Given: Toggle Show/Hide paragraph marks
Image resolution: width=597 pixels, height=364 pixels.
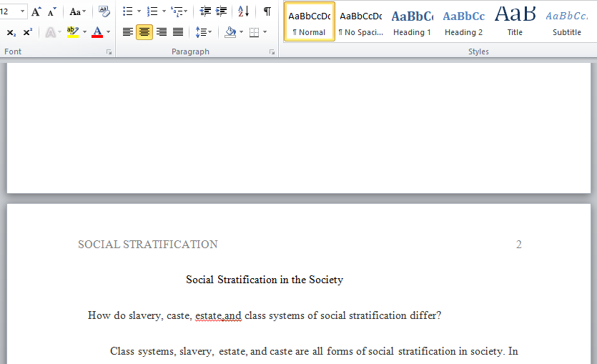Looking at the screenshot, I should [x=267, y=11].
